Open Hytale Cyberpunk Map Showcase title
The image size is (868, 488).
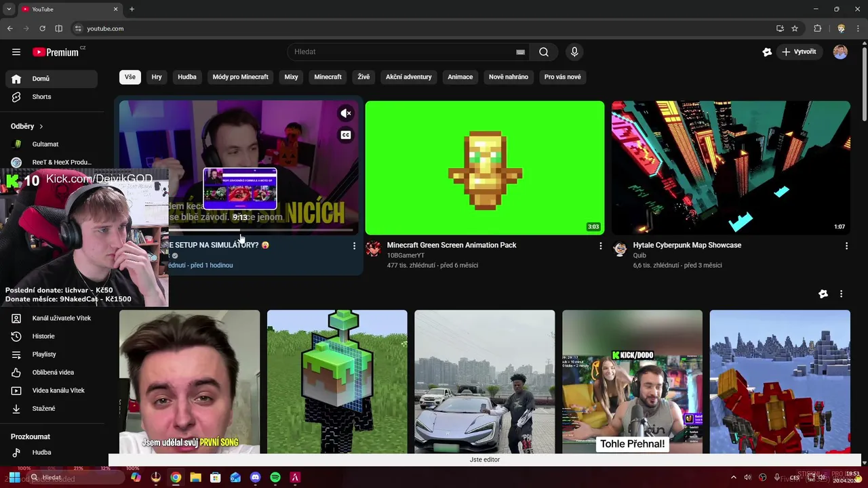click(x=687, y=245)
